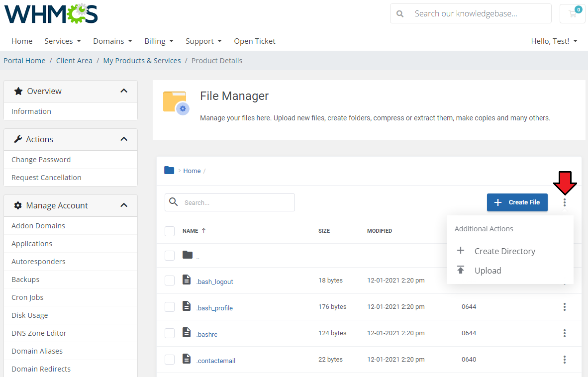
Task: Open actions menu for .contactemail row
Action: coord(565,360)
